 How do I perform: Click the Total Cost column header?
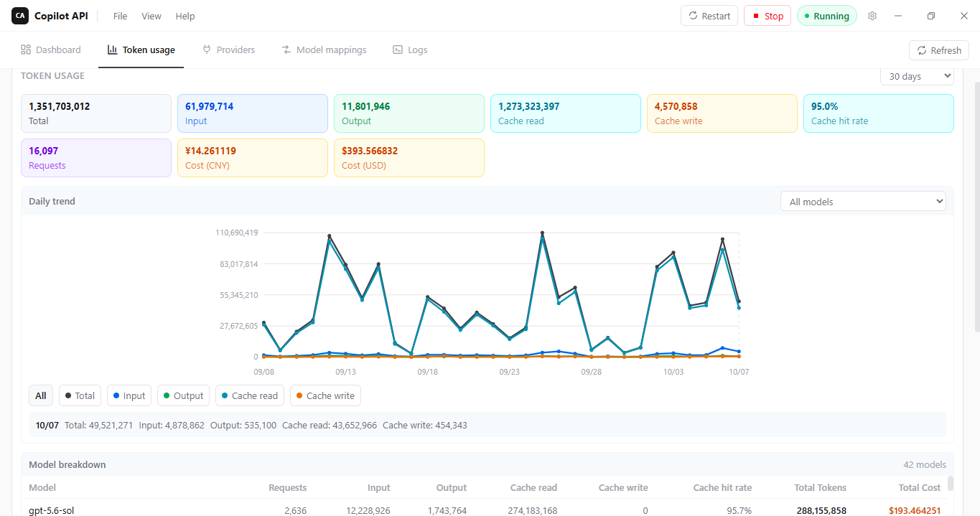tap(919, 487)
